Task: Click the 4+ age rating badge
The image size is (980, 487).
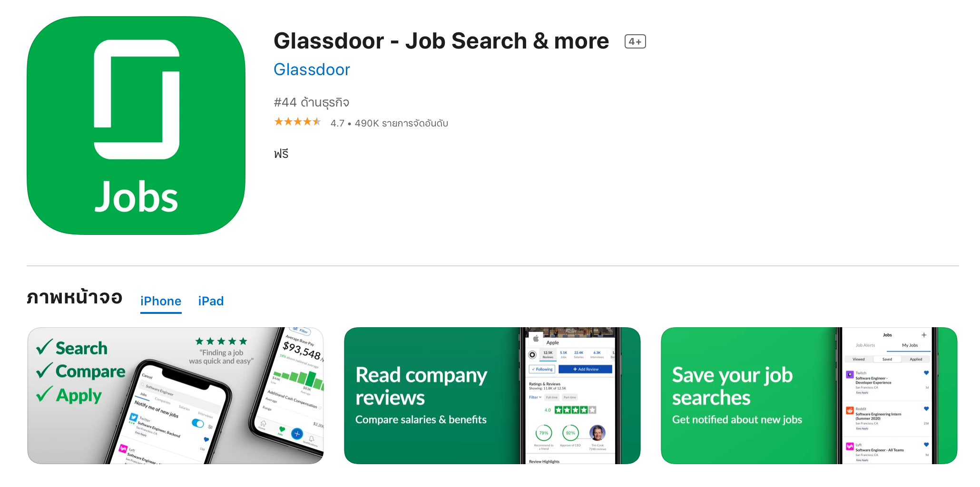Action: (x=635, y=42)
